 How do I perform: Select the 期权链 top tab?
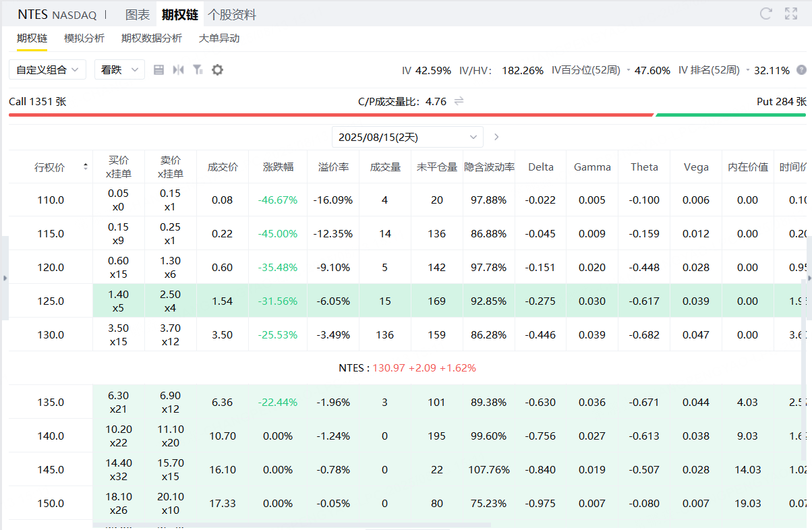click(179, 14)
